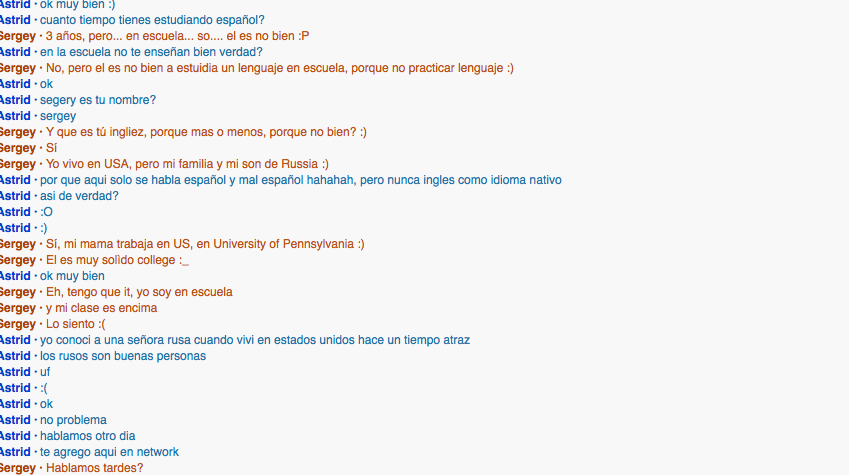Click the message "te agrego aqui en network"
This screenshot has height=475, width=849.
[109, 452]
